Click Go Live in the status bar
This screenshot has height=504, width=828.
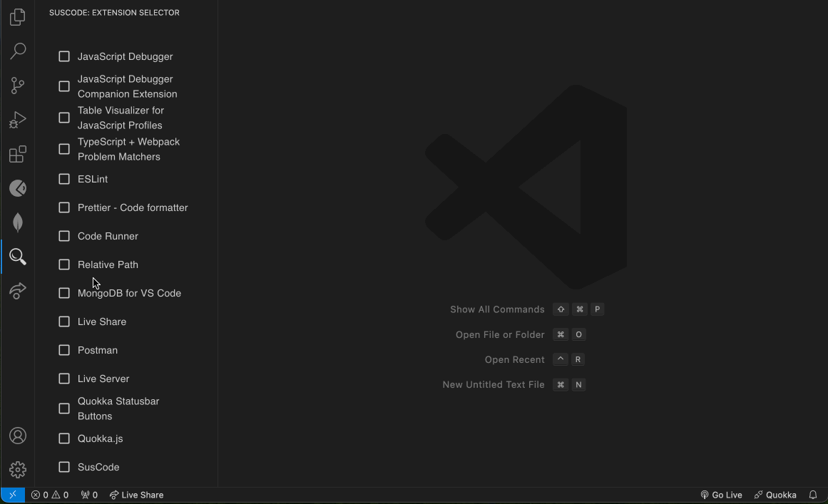coord(721,495)
